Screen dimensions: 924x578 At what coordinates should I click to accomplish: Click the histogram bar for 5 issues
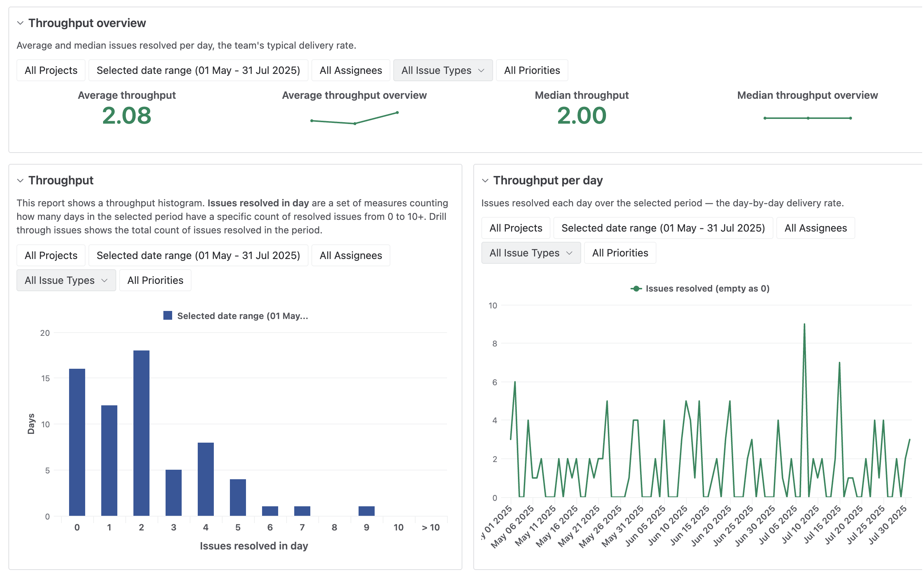[x=238, y=498]
